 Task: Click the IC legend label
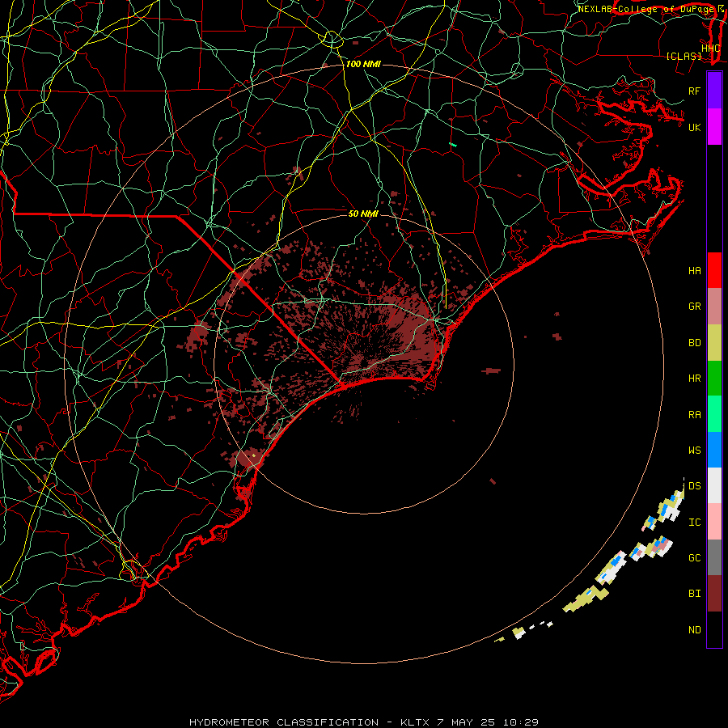695,523
